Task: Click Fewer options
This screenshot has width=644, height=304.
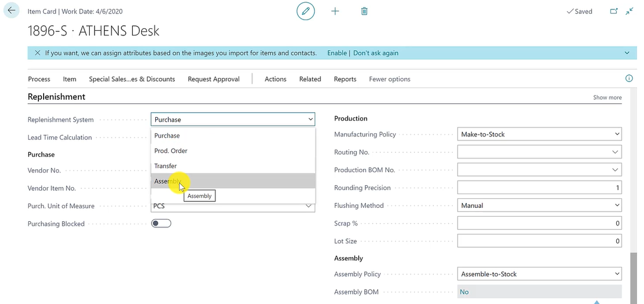Action: 390,79
